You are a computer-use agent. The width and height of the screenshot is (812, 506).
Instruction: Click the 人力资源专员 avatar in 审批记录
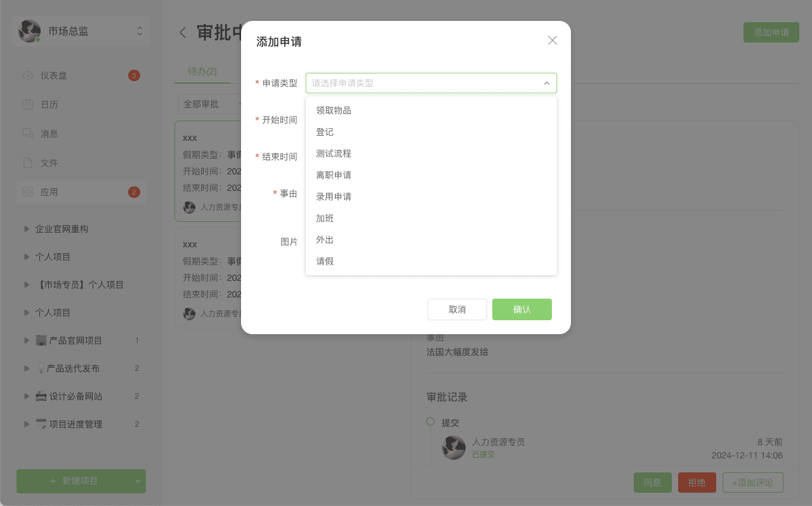[454, 448]
